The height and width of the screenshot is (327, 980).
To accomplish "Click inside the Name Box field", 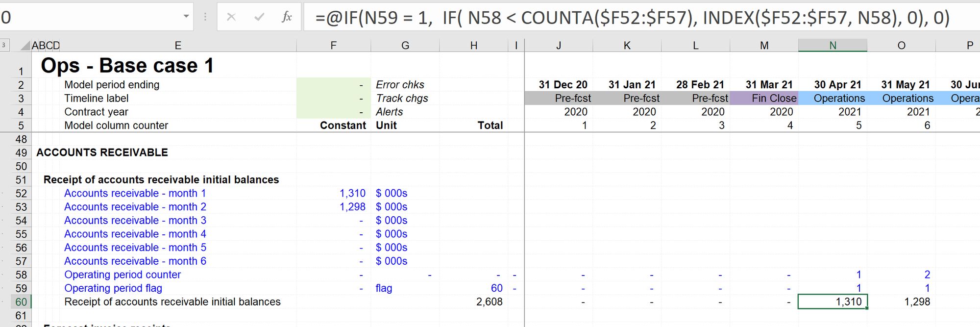I will click(x=91, y=17).
